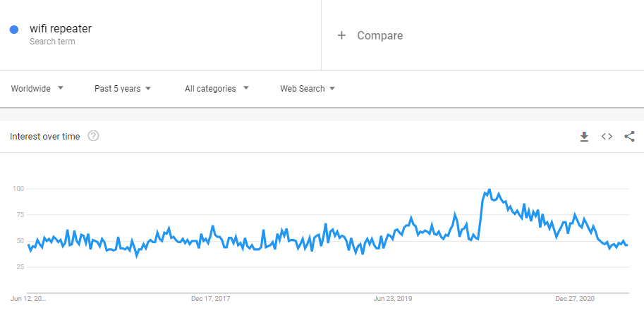Click the peak point of the trend line

click(x=489, y=190)
